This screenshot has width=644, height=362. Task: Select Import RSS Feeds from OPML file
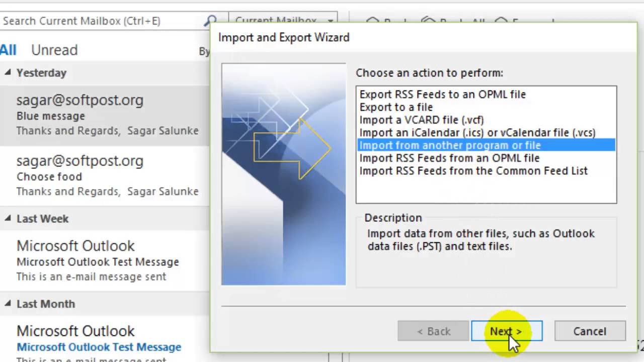(x=449, y=158)
